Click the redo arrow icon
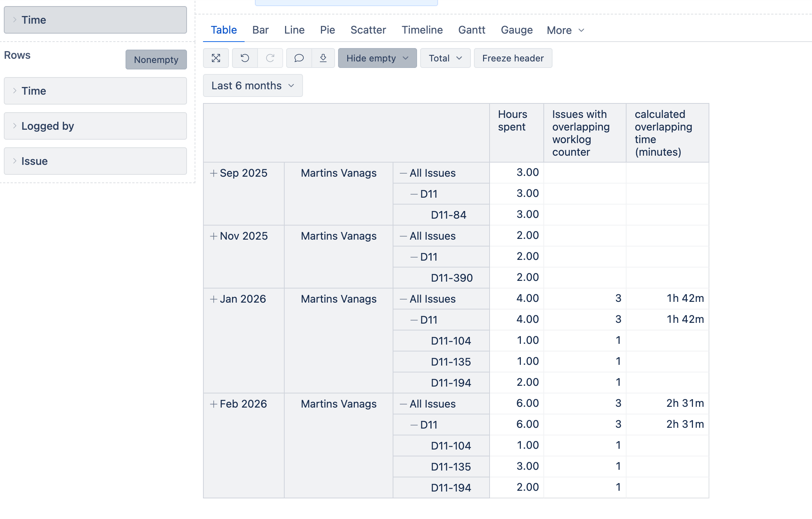812x519 pixels. 270,58
